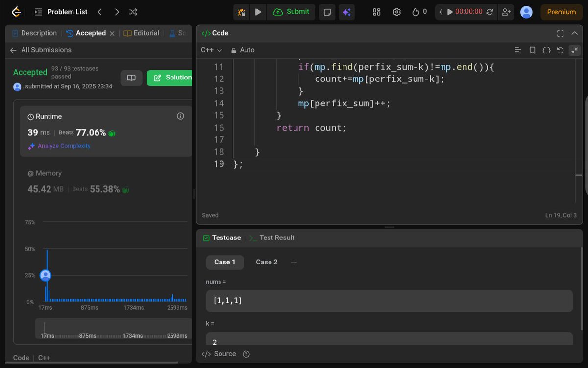Click the info icon on Runtime card
Screen dimensions: 588x368
(x=180, y=116)
